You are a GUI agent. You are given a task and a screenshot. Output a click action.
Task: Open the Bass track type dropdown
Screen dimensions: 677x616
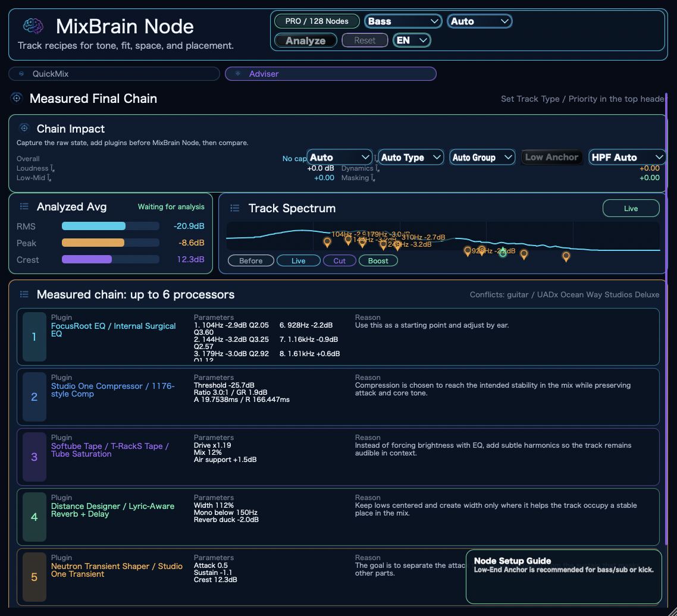tap(403, 21)
